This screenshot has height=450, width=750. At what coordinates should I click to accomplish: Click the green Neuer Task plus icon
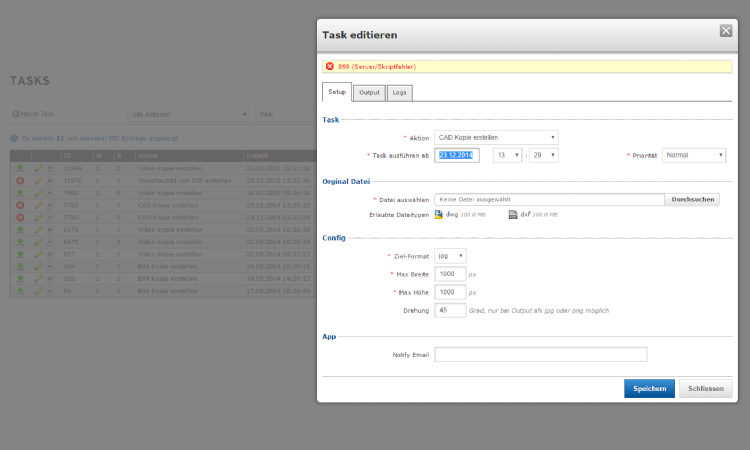tap(15, 114)
